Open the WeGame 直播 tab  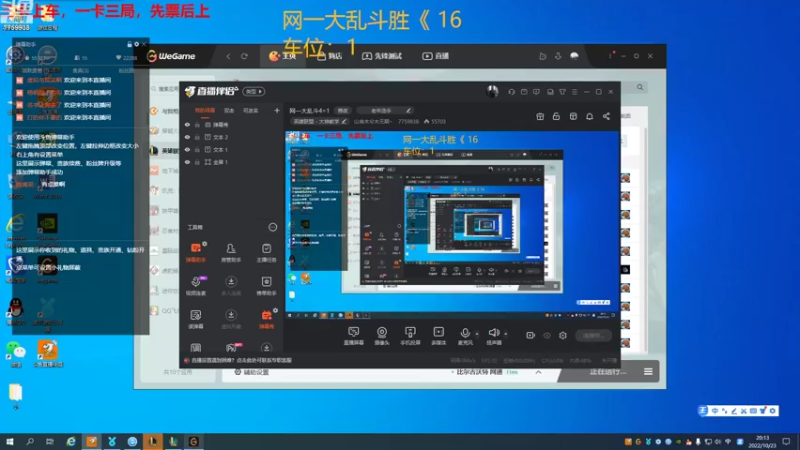tap(435, 56)
